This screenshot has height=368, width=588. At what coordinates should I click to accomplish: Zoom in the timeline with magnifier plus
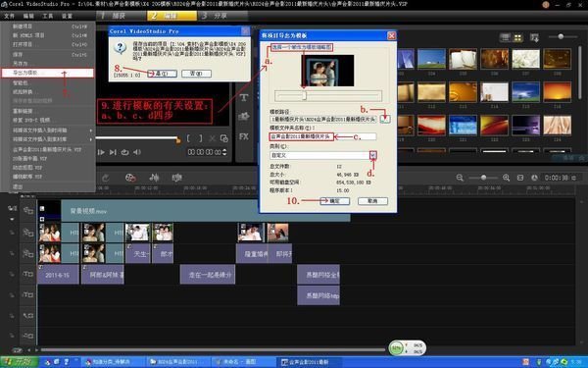(506, 178)
